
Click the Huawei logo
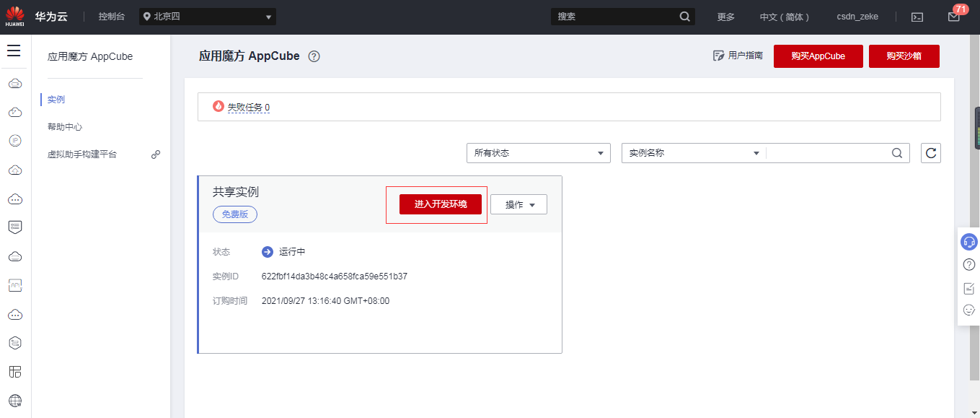tap(14, 16)
